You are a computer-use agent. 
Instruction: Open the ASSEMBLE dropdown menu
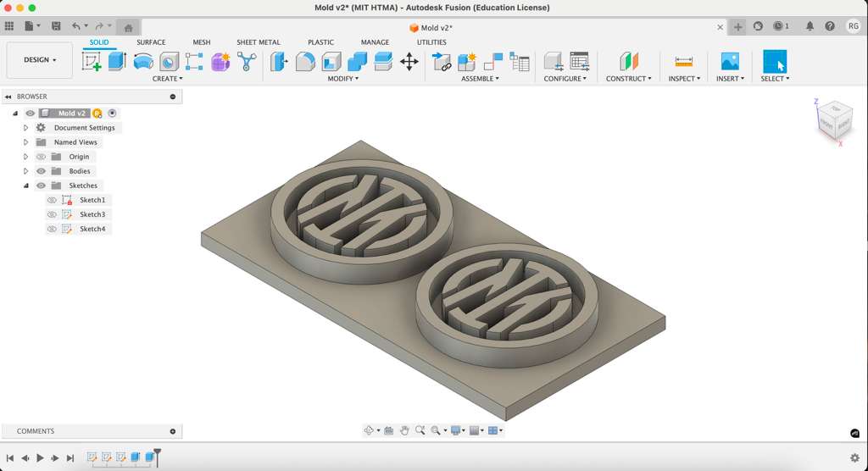coord(480,79)
